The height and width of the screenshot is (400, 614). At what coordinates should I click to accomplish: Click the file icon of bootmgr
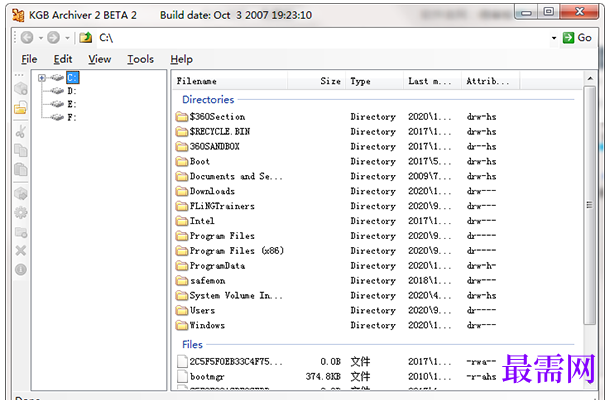182,376
